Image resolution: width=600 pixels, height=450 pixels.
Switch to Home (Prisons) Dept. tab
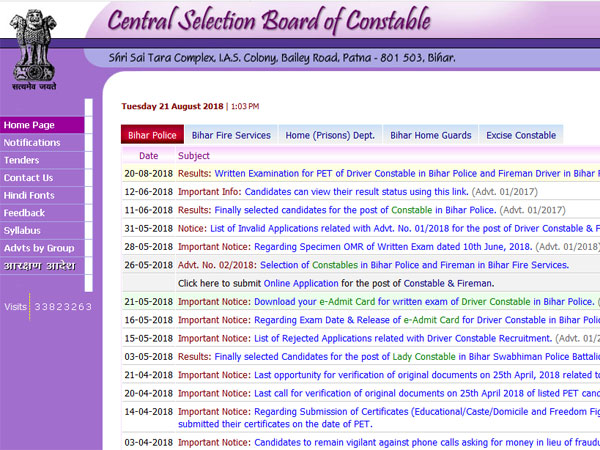point(330,135)
